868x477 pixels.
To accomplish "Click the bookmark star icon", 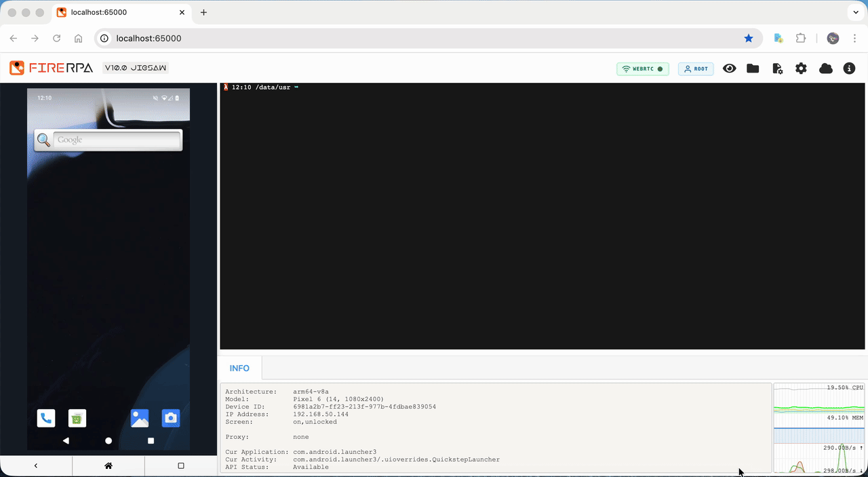I will (x=749, y=39).
